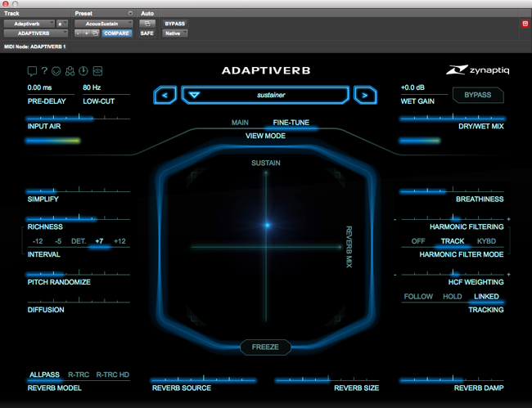Click the PITCH RANDOMIZE slider
Screen dimensions: 532x408
[x=79, y=274]
